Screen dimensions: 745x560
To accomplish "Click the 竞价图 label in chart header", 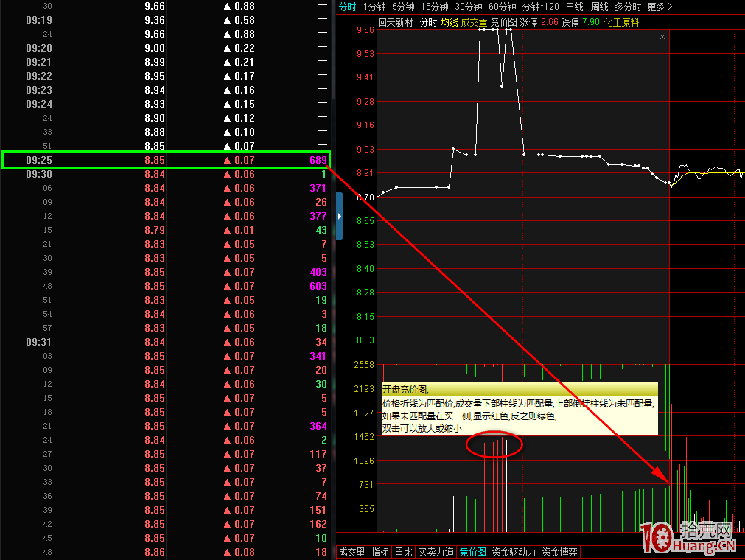I will [503, 23].
